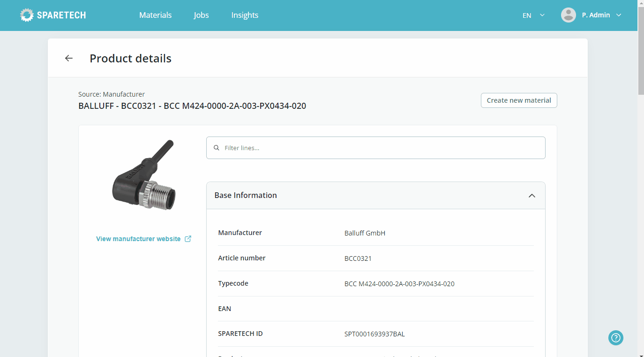Click the external link icon beside manufacturer website
644x357 pixels.
[188, 239]
